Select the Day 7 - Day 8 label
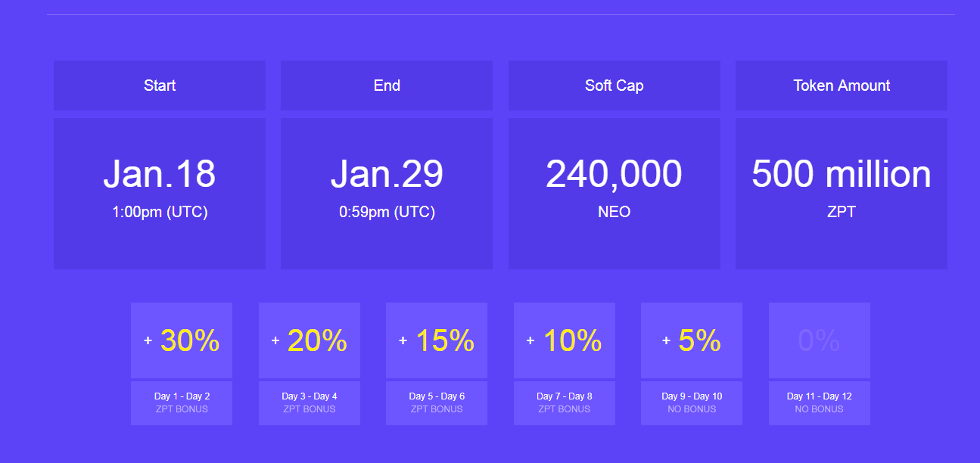Screen dimensions: 980x463 [565, 396]
